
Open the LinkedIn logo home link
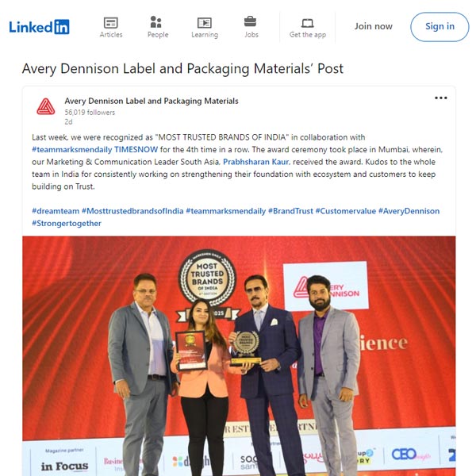pos(39,27)
